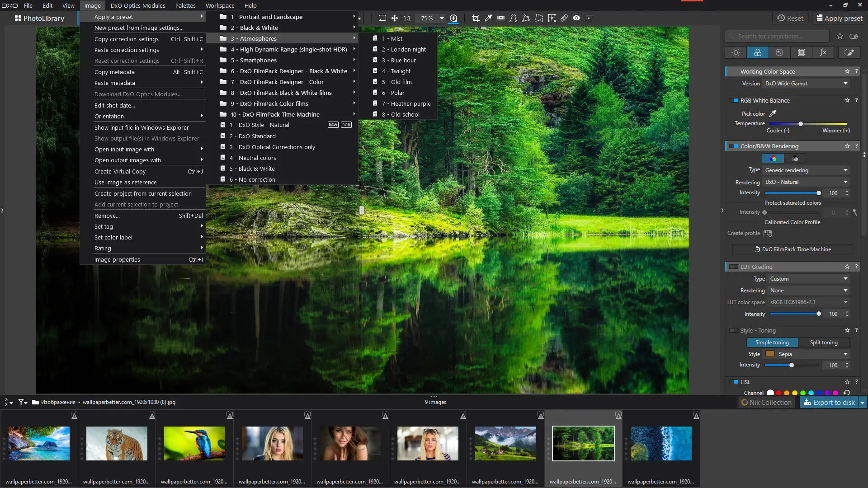Click the Split toning button
The height and width of the screenshot is (488, 868).
pos(824,343)
